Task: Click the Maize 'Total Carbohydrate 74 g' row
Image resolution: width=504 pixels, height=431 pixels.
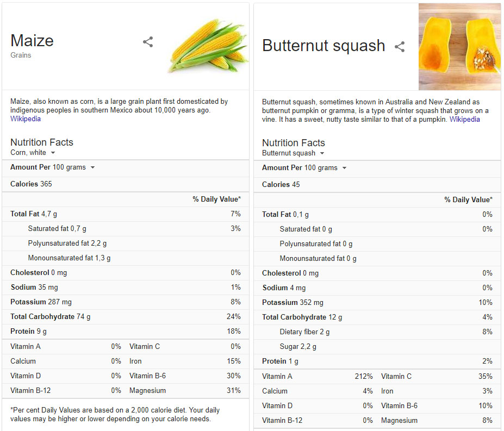Action: point(126,317)
